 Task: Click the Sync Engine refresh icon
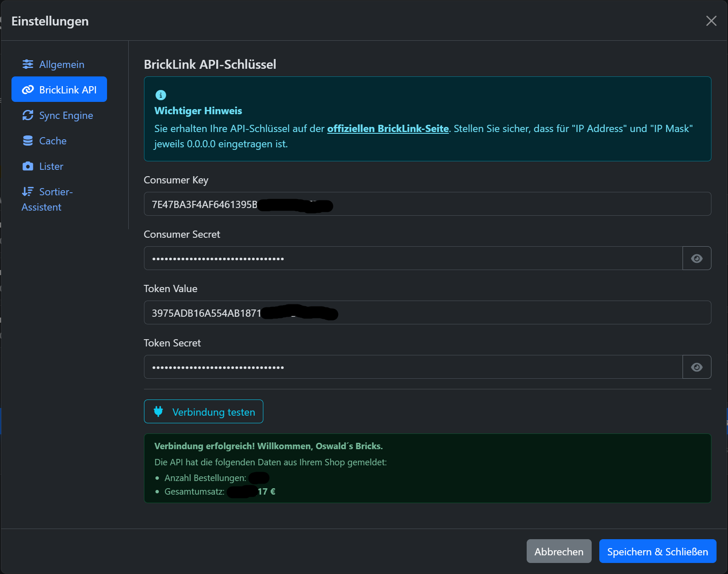click(28, 115)
